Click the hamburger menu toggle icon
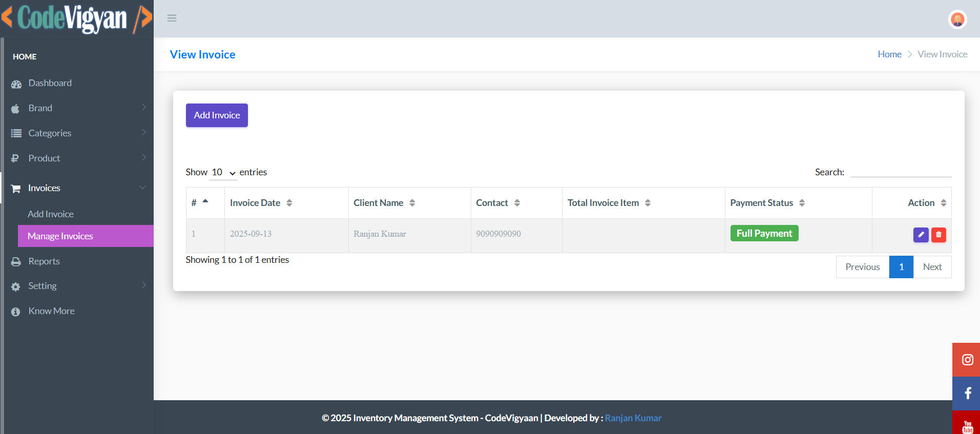Screen dimensions: 980x434 [172, 18]
